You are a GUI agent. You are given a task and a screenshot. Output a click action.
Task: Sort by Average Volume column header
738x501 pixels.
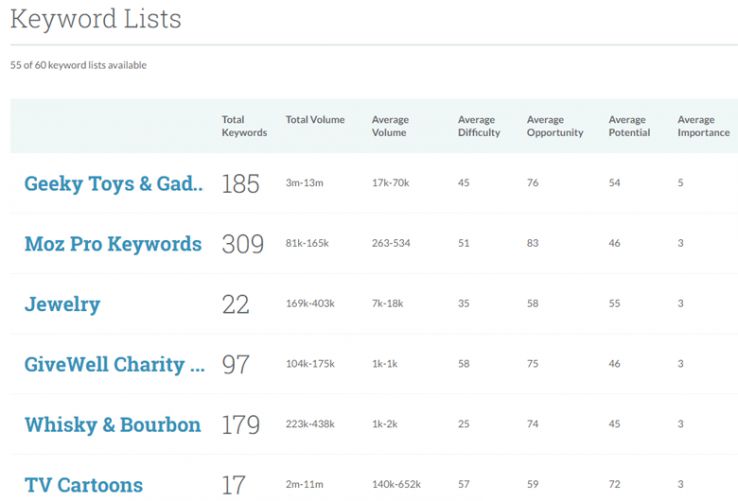[389, 126]
